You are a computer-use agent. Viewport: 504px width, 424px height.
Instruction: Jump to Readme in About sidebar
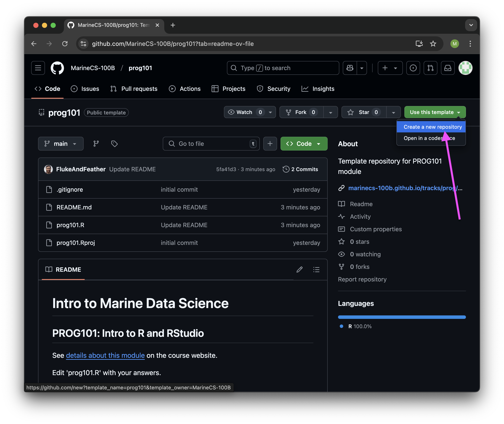click(x=361, y=204)
